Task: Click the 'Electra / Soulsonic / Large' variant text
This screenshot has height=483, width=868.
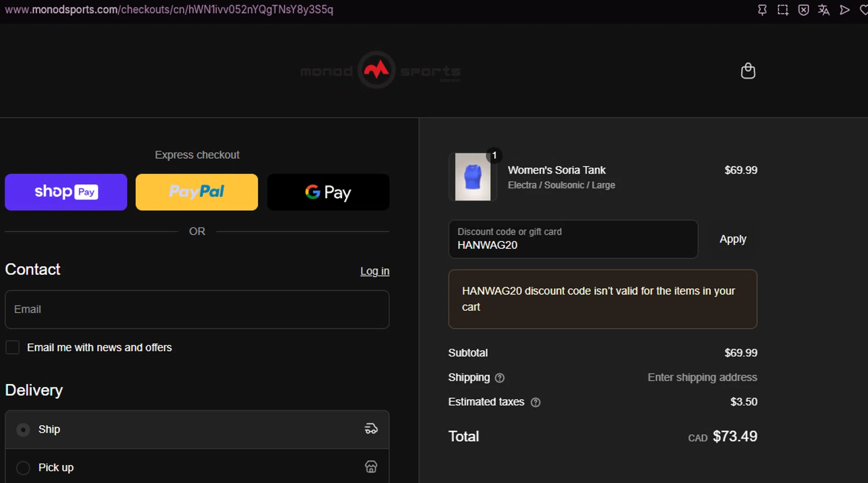Action: click(x=561, y=185)
